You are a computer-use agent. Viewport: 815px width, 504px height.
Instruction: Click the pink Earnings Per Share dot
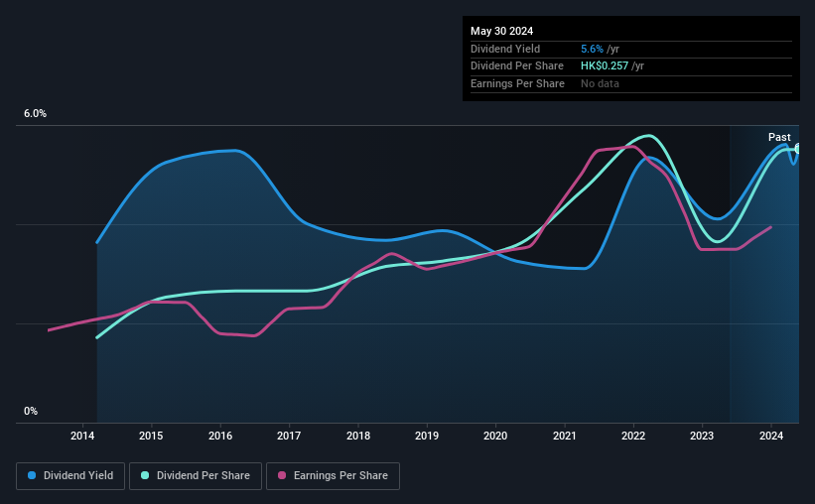click(x=282, y=475)
